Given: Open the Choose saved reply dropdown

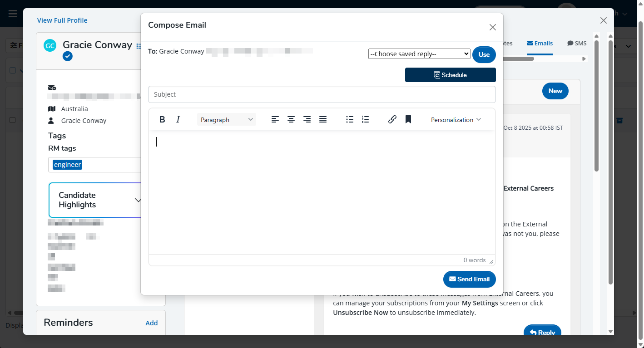Looking at the screenshot, I should coord(419,54).
